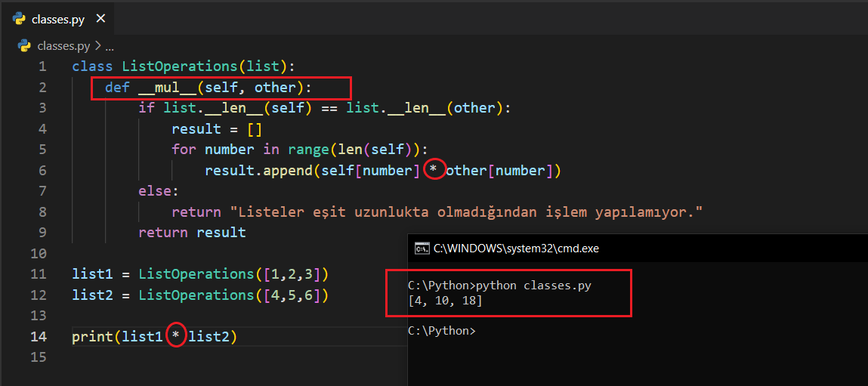Focus the cmd.exe window title bar
Image resolution: width=868 pixels, height=386 pixels.
point(604,249)
